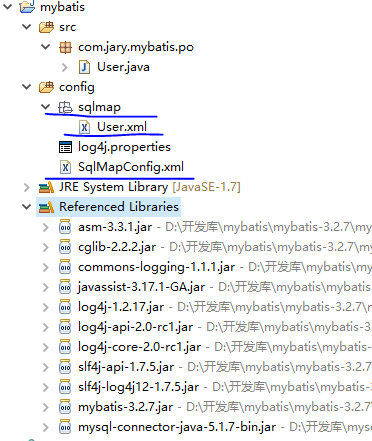Click the User.java file icon

84,67
